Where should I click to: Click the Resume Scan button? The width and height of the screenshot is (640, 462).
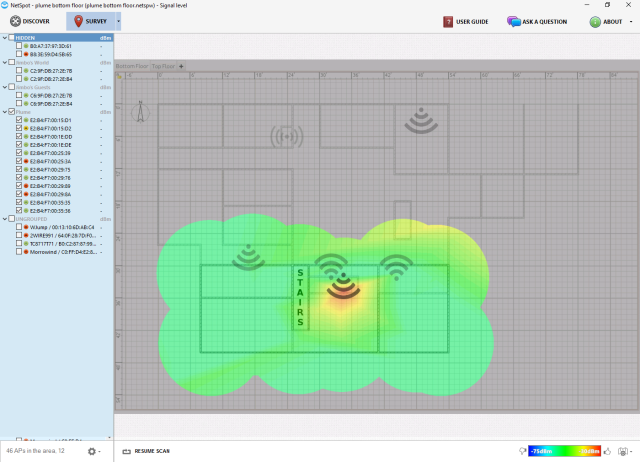[153, 452]
